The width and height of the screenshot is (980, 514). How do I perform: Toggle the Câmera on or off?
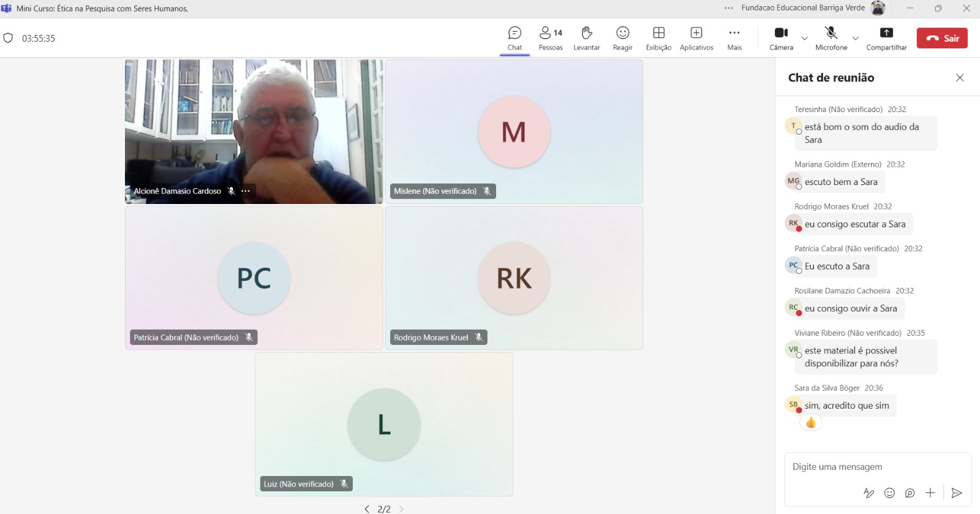(781, 33)
